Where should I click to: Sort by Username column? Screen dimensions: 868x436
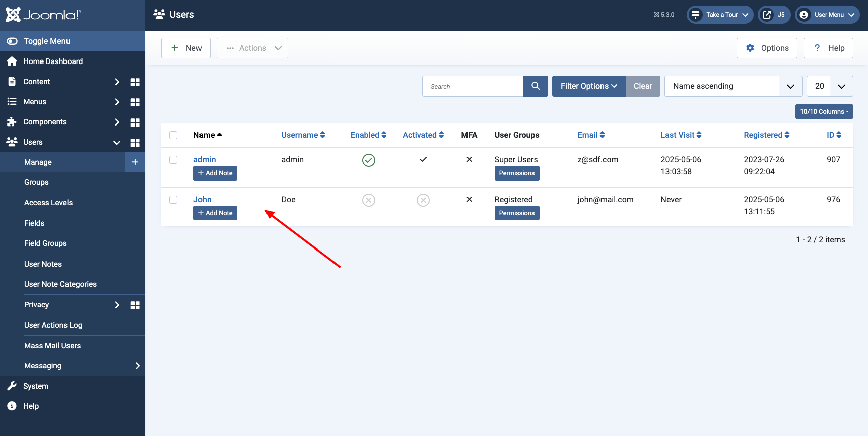tap(303, 135)
